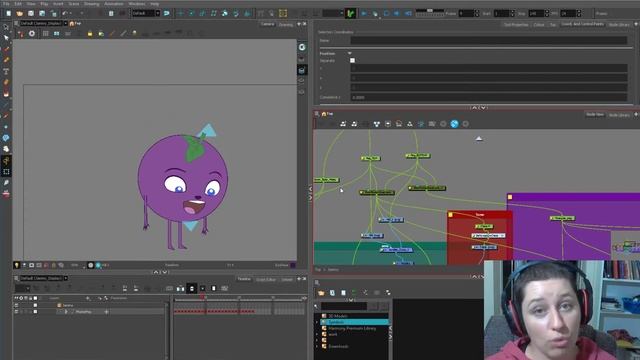Click the yellow folder icon in Library toolbar
640x360 pixels.
coord(321,293)
